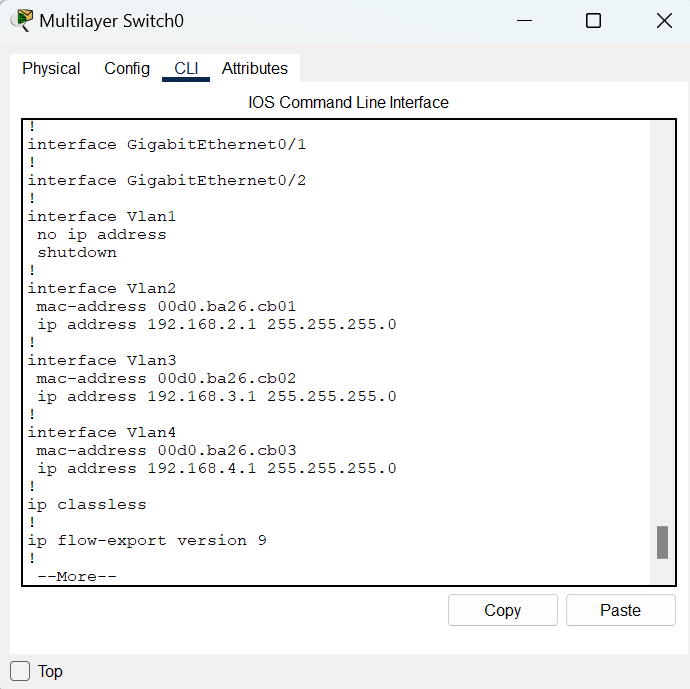Click the 'ip classless' line
The image size is (690, 689).
tap(87, 505)
